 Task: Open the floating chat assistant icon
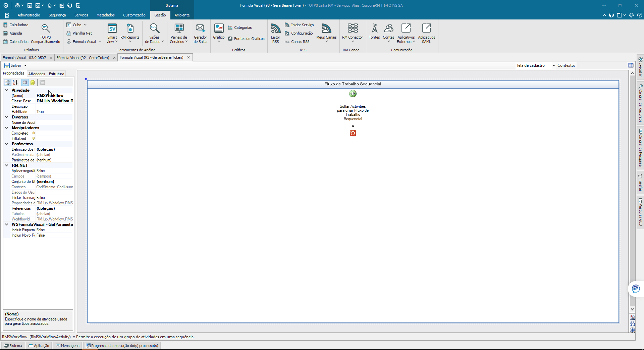(636, 289)
